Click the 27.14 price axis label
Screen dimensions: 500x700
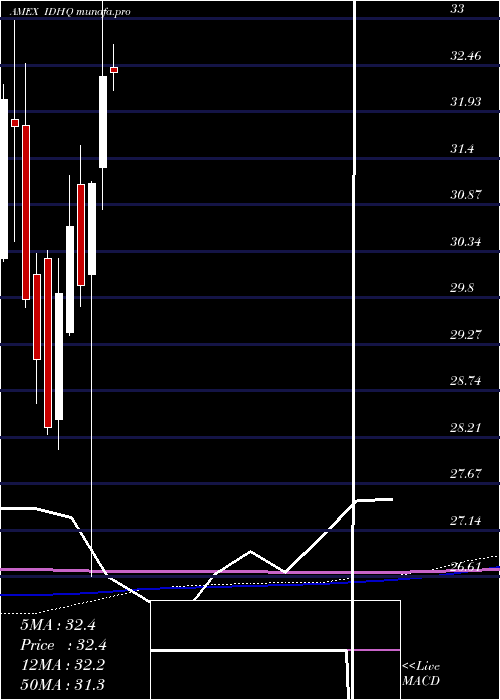pos(466,521)
